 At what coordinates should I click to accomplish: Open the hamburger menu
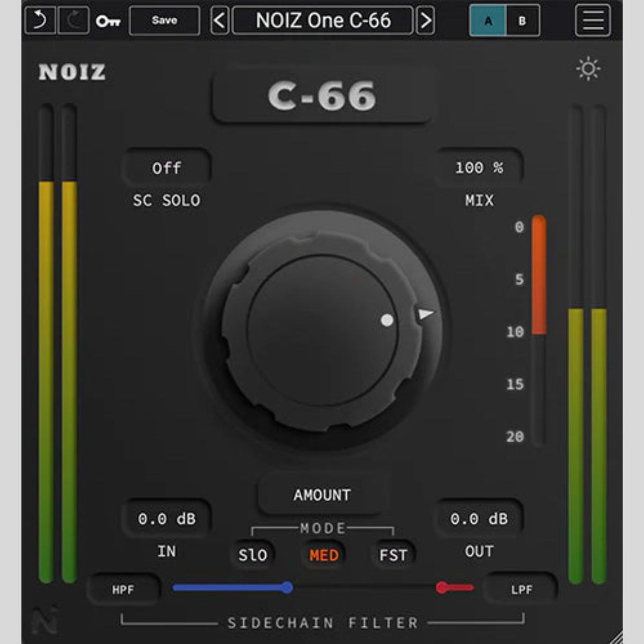coord(593,20)
